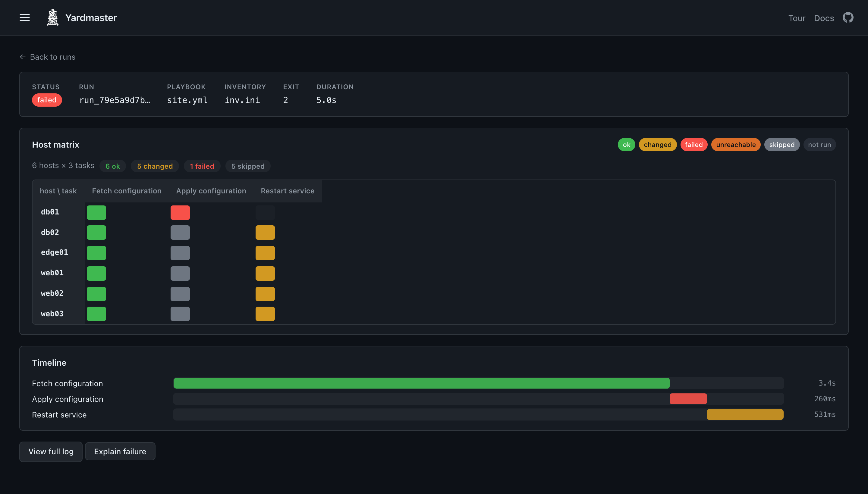Viewport: 868px width, 494px height.
Task: Click web02 Restart service changed cell
Action: click(x=265, y=294)
